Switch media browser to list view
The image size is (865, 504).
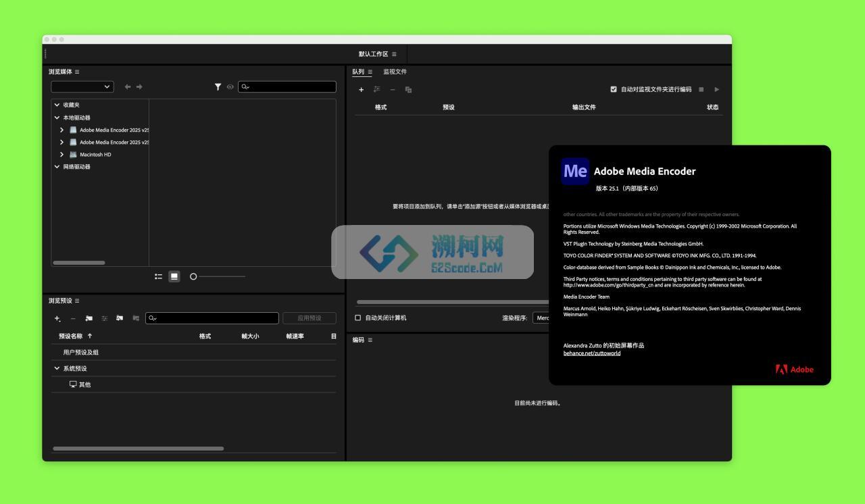click(x=158, y=276)
